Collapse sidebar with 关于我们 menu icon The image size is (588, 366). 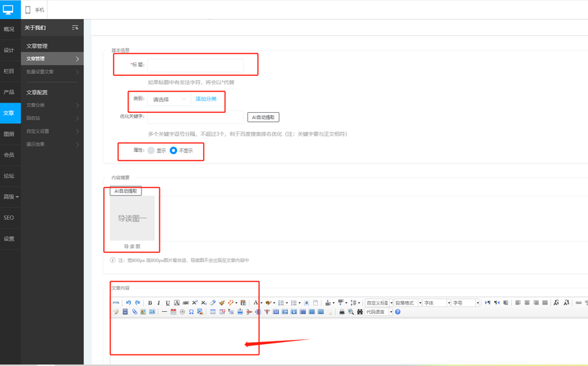pos(75,27)
